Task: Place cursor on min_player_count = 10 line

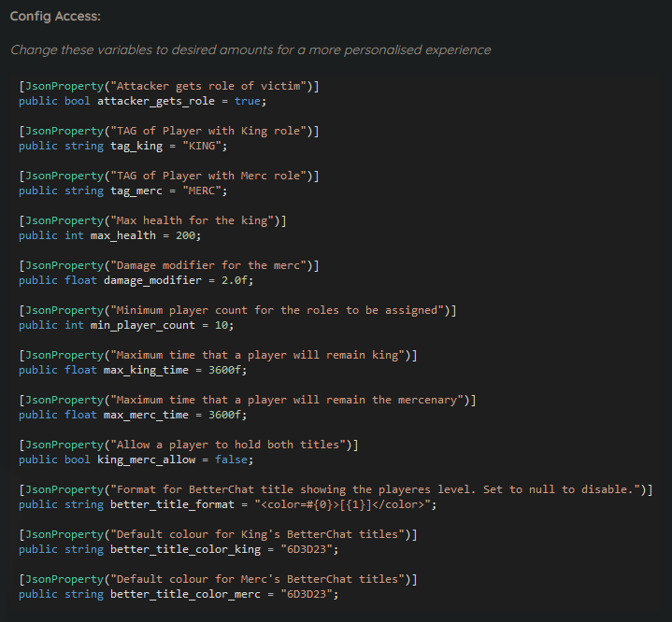Action: pyautogui.click(x=126, y=325)
